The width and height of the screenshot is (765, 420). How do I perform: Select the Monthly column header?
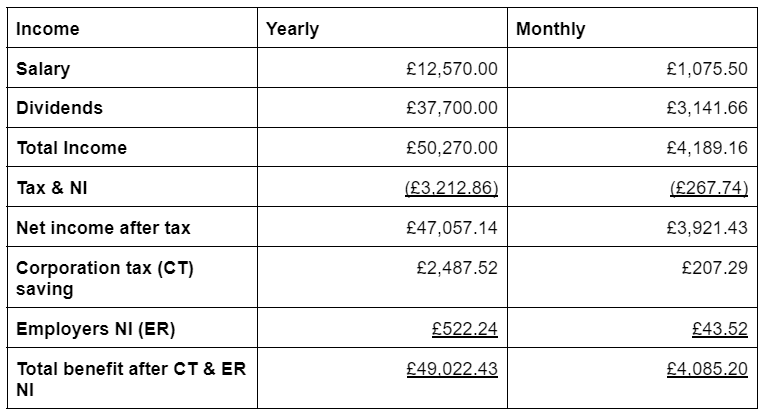pos(550,29)
